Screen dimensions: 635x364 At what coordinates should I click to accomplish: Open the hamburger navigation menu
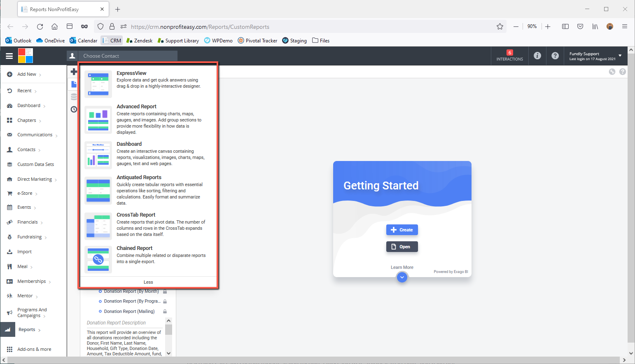(x=9, y=56)
